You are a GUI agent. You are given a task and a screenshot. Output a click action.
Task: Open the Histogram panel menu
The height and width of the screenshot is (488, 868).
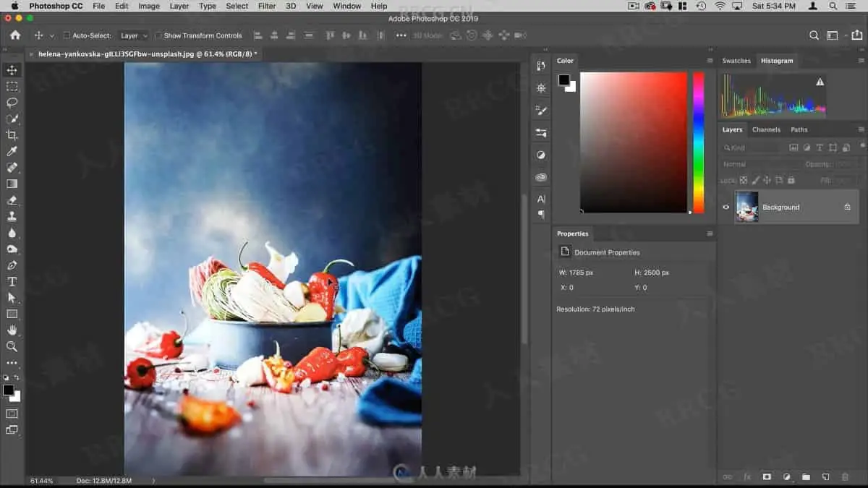[861, 61]
